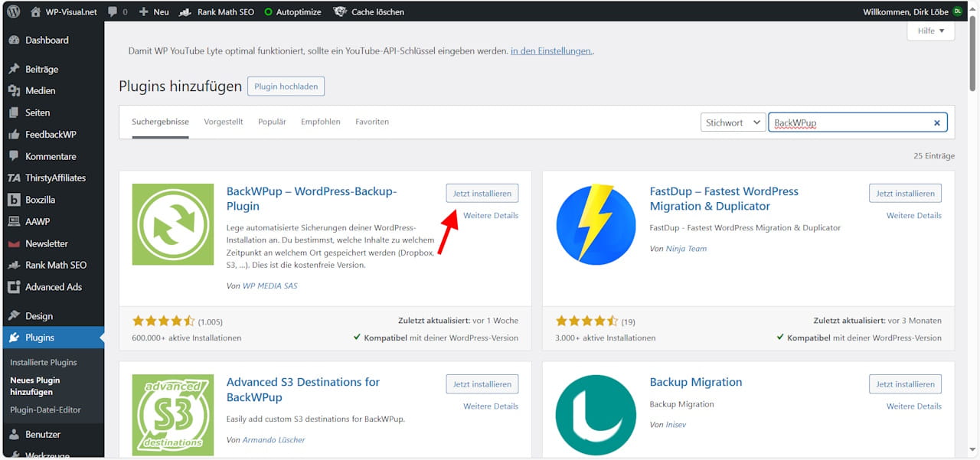The width and height of the screenshot is (980, 460).
Task: Open the Medien sidebar icon
Action: 14,90
